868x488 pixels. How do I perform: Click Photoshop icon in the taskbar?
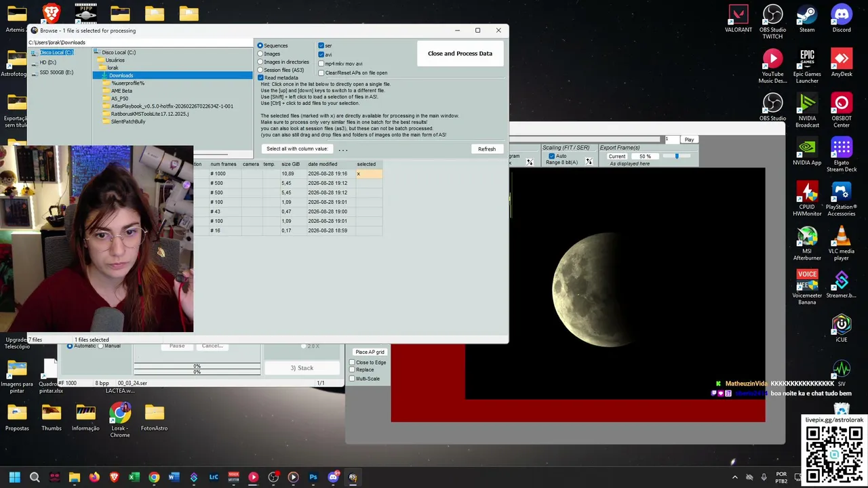313,477
